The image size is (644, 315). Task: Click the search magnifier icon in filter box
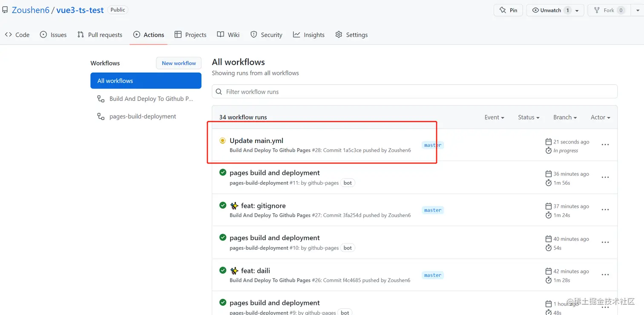pos(219,92)
